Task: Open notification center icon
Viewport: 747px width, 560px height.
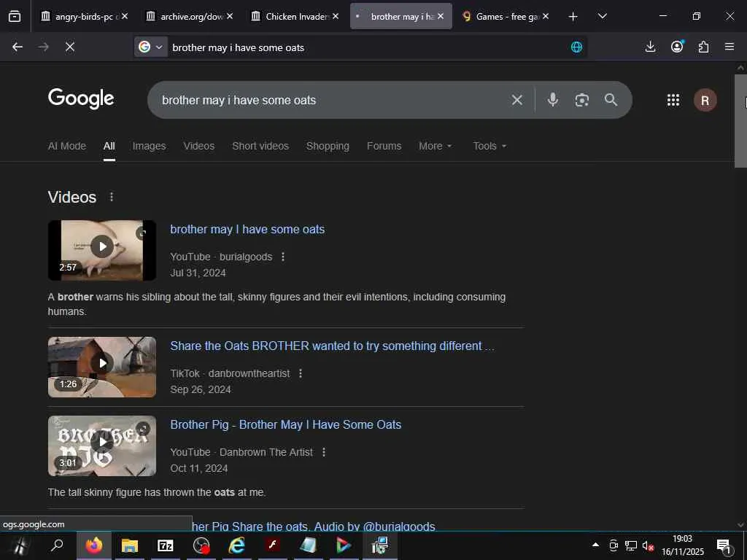Action: [x=724, y=545]
